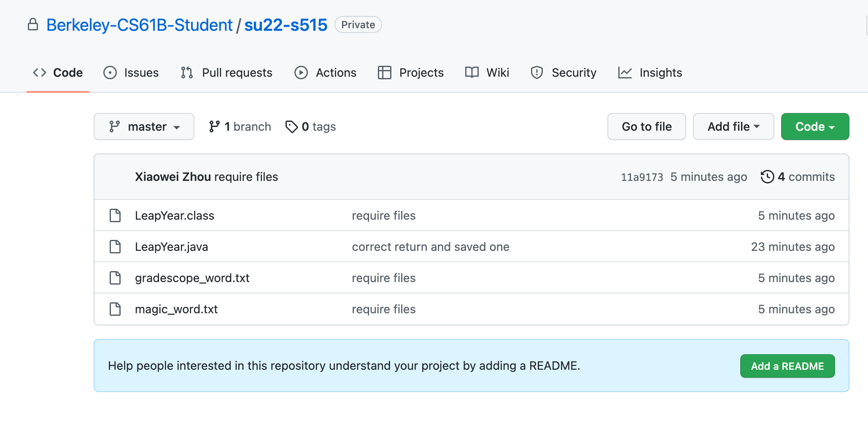868x425 pixels.
Task: Click the file icon for magic_word.txt
Action: 115,309
